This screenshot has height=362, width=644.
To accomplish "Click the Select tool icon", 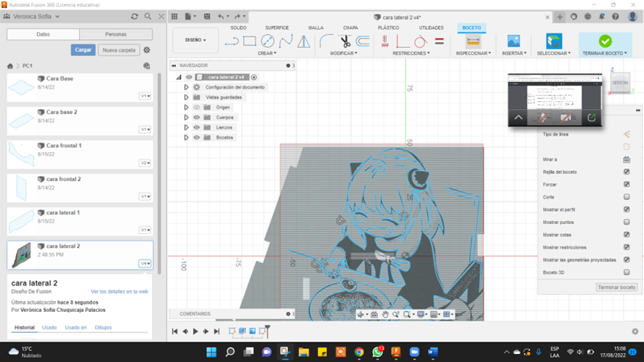I will click(x=554, y=41).
